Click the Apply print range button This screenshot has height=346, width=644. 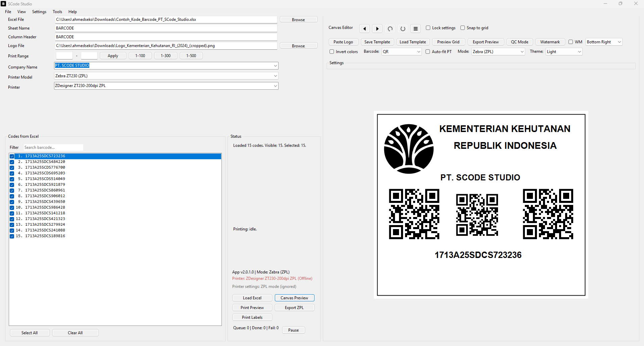pos(113,56)
